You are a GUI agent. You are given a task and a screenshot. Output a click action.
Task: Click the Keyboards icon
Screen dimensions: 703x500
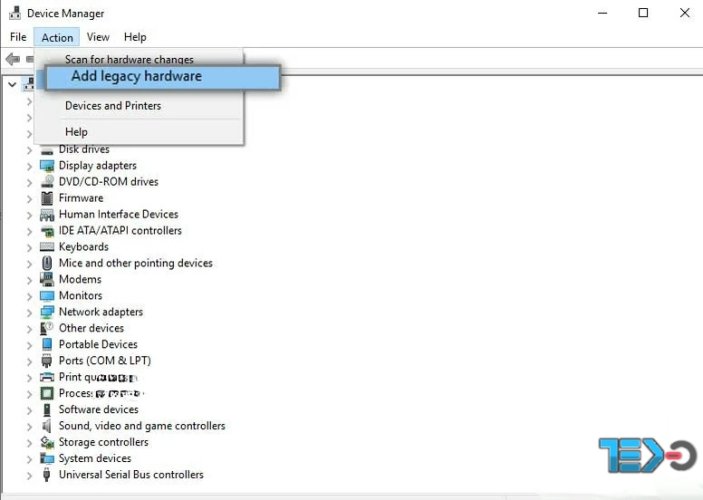pos(47,247)
